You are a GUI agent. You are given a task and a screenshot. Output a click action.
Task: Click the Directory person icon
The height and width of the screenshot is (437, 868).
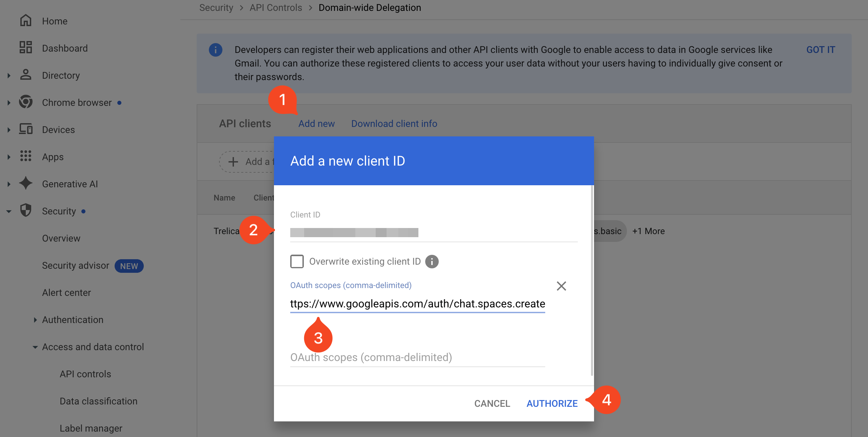pyautogui.click(x=26, y=75)
